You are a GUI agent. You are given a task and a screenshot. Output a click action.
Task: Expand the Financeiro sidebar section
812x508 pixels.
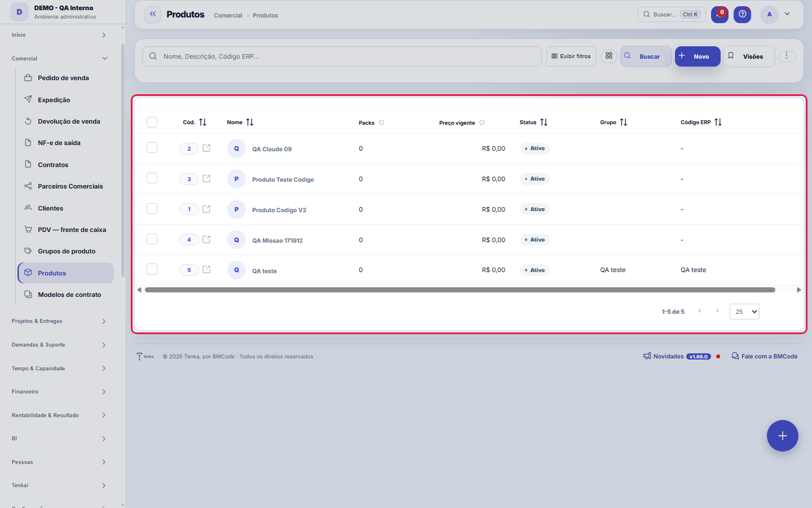(x=60, y=392)
